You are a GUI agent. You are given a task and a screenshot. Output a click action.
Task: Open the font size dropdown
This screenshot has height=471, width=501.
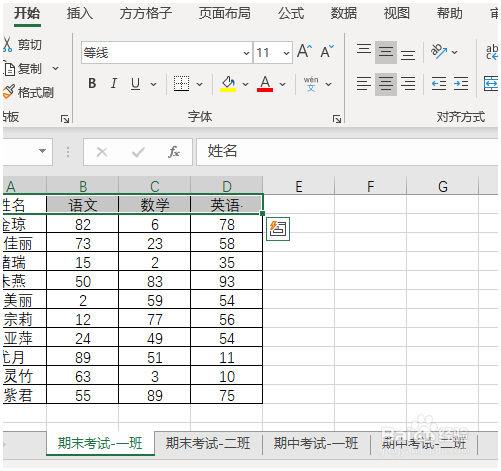pyautogui.click(x=286, y=53)
